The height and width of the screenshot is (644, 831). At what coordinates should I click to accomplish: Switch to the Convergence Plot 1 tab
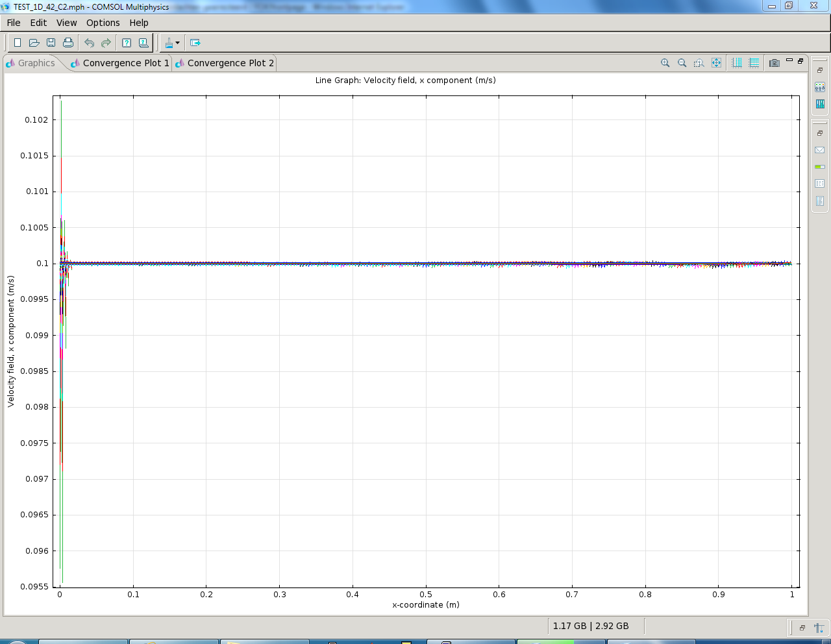pyautogui.click(x=125, y=63)
